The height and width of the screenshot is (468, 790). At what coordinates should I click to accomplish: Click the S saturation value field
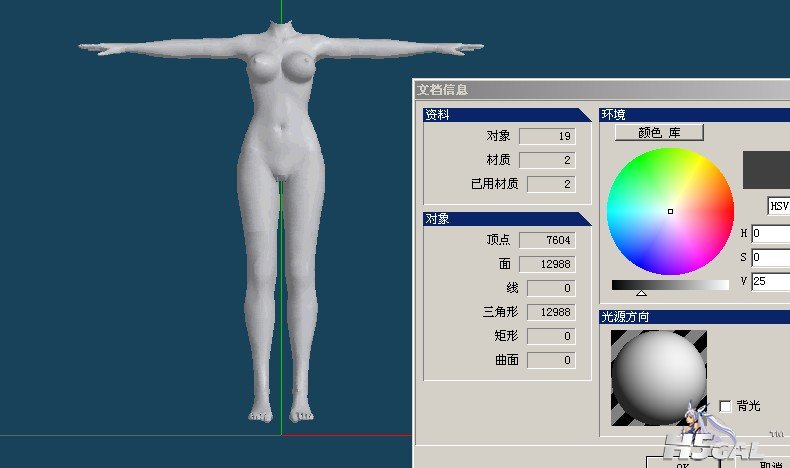770,258
